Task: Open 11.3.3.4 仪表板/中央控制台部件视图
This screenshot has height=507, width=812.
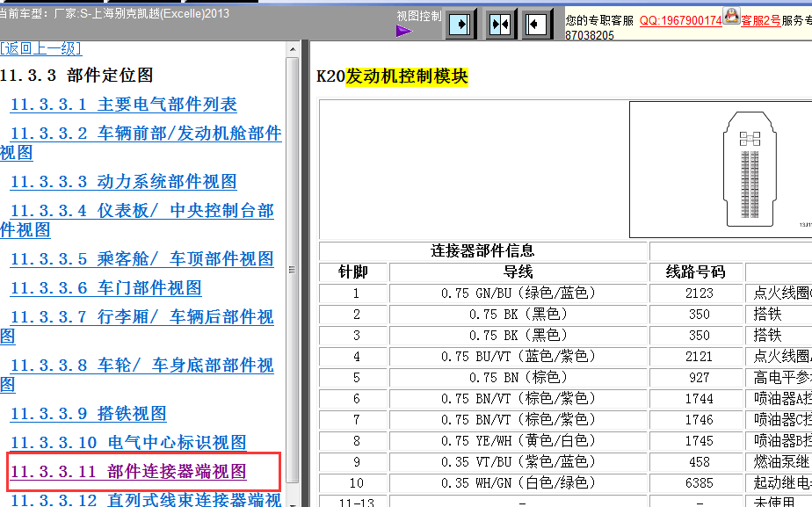Action: [137, 220]
